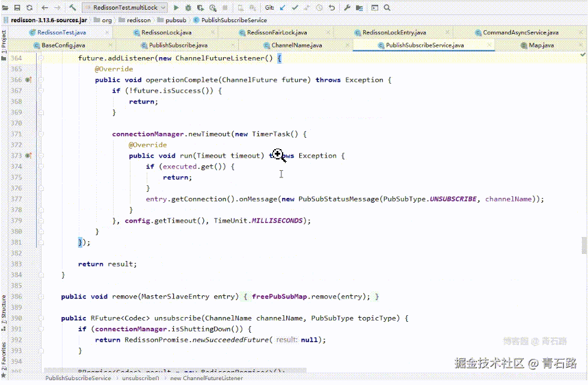Viewport: 588px width, 385px height.
Task: Start debugging with the bug icon
Action: point(188,7)
